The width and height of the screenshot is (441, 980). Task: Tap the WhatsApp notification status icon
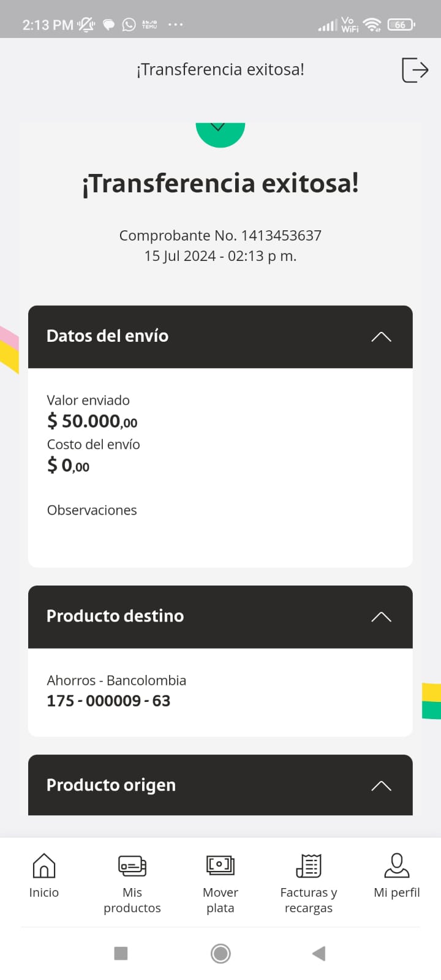point(129,24)
